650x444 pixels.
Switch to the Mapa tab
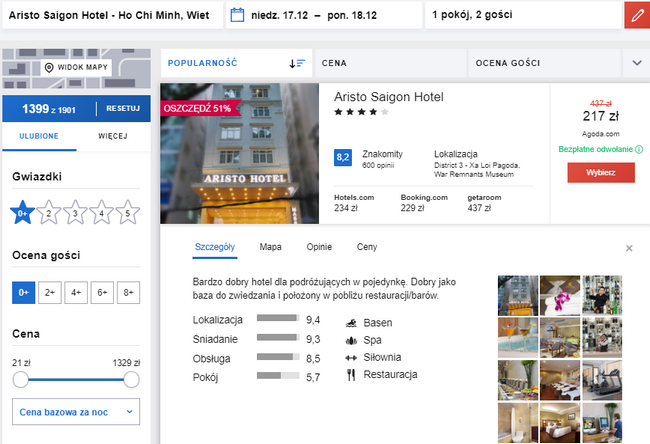(x=270, y=247)
